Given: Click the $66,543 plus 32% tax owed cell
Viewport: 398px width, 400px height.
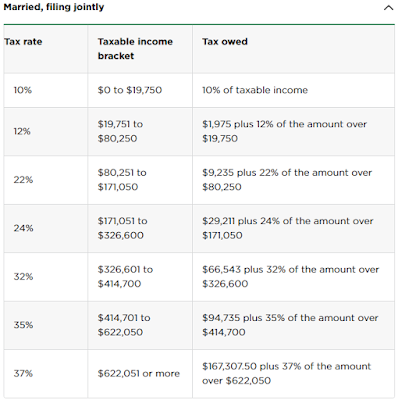Looking at the screenshot, I should [291, 276].
